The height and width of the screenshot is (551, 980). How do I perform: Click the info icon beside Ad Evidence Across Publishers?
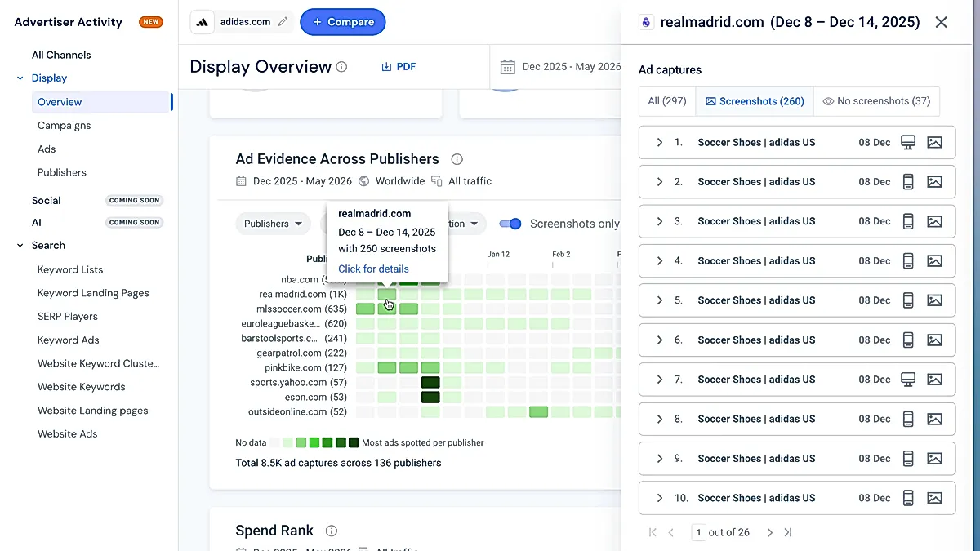click(457, 159)
